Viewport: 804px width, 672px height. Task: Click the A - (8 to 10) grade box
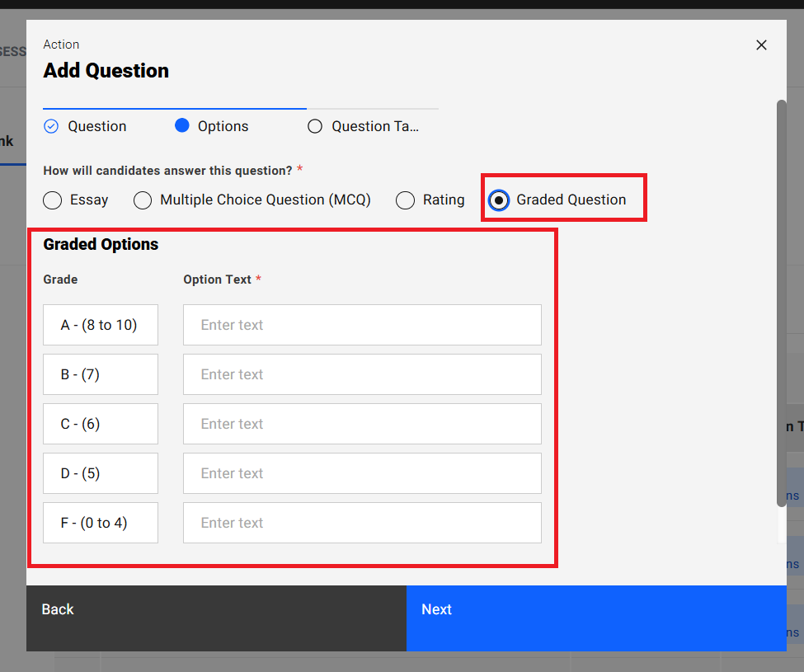[100, 325]
